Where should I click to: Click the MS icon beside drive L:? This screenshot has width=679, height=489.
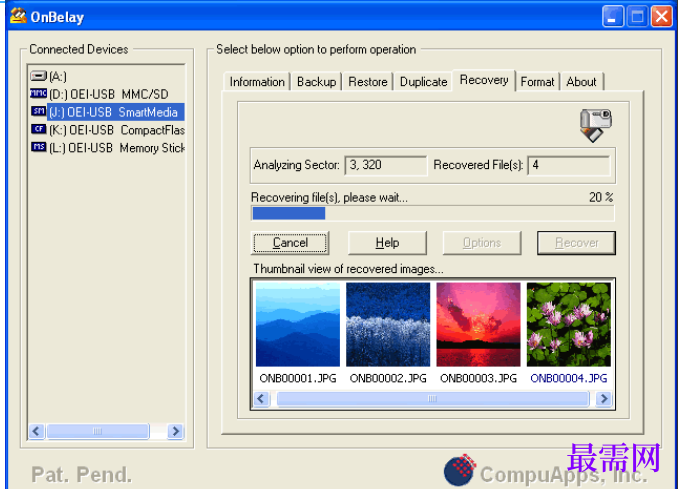pos(38,147)
